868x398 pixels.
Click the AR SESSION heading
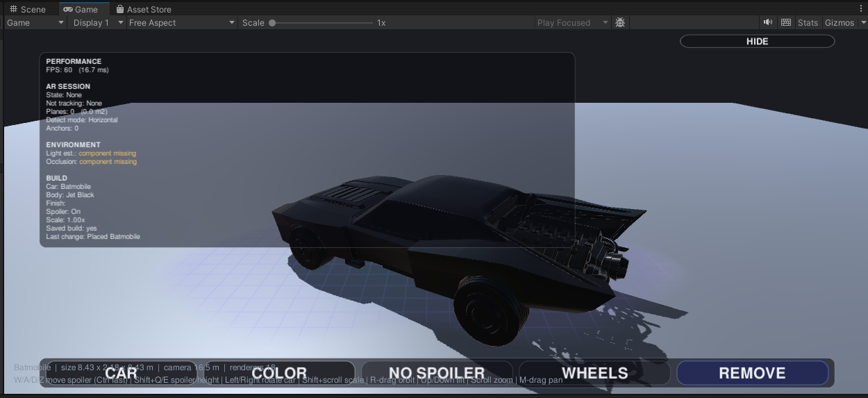68,87
